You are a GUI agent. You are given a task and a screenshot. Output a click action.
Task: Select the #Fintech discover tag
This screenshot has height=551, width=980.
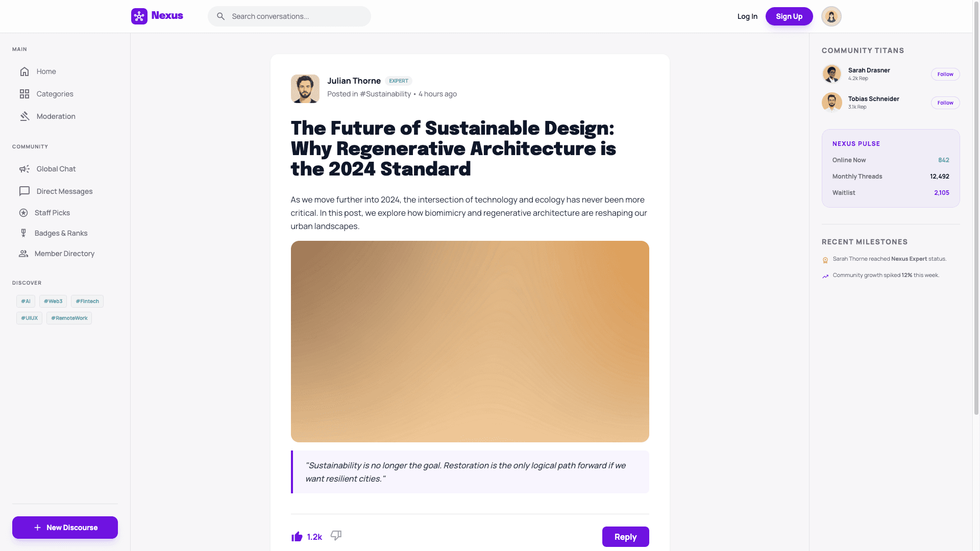(87, 301)
